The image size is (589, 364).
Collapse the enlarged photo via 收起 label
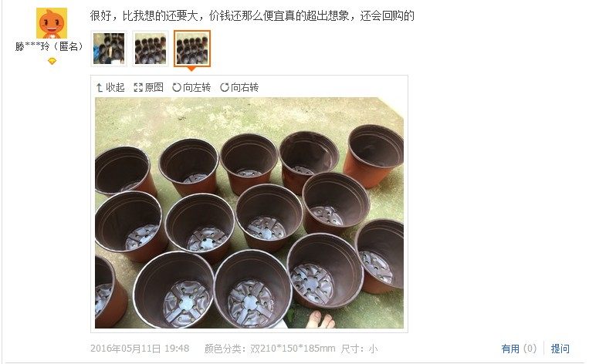pyautogui.click(x=115, y=87)
